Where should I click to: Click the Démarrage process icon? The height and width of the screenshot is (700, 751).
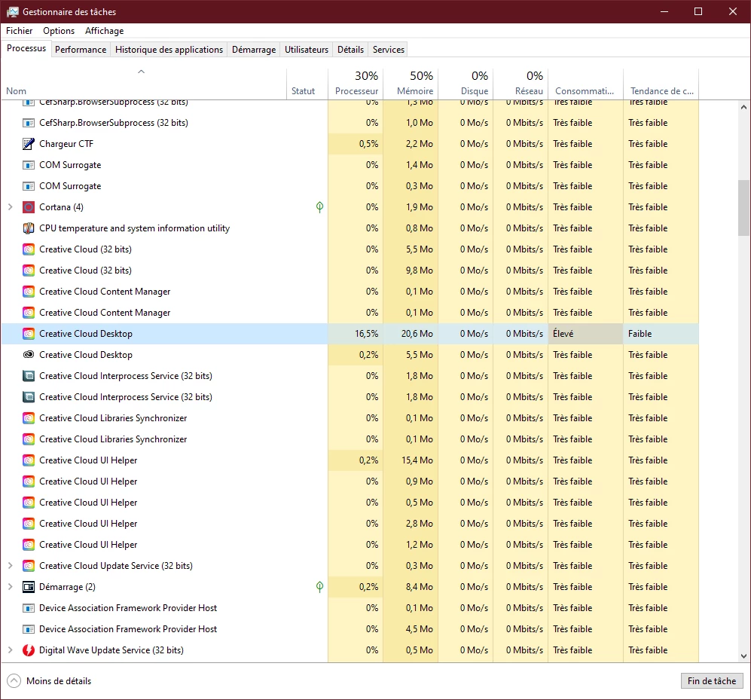click(29, 587)
